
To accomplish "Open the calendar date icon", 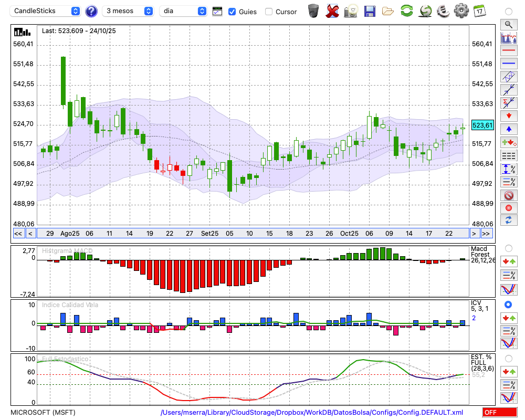I will pos(479,10).
